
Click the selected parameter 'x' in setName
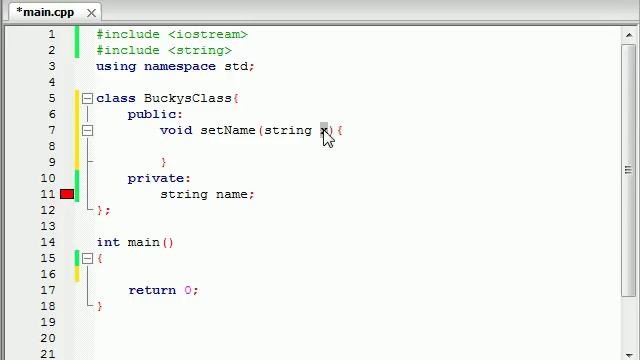pos(324,131)
